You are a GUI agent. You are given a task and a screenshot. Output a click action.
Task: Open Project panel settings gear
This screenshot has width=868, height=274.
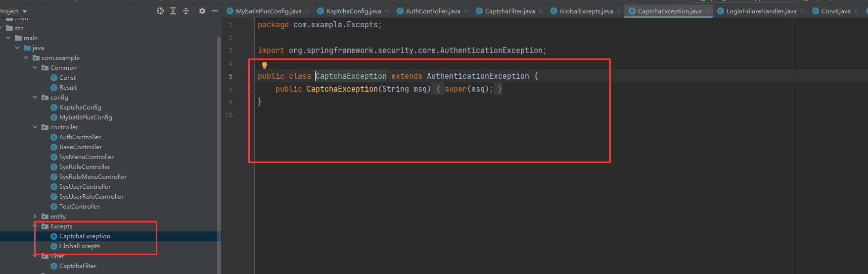202,11
